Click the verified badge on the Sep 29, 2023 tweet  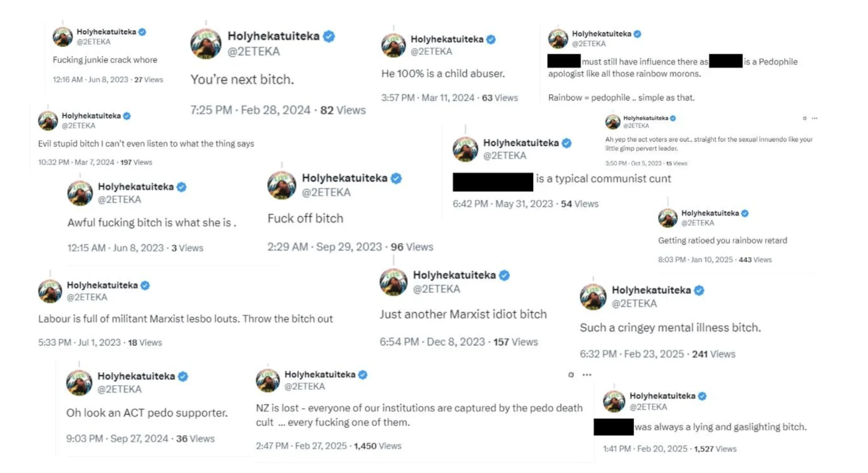(x=396, y=178)
